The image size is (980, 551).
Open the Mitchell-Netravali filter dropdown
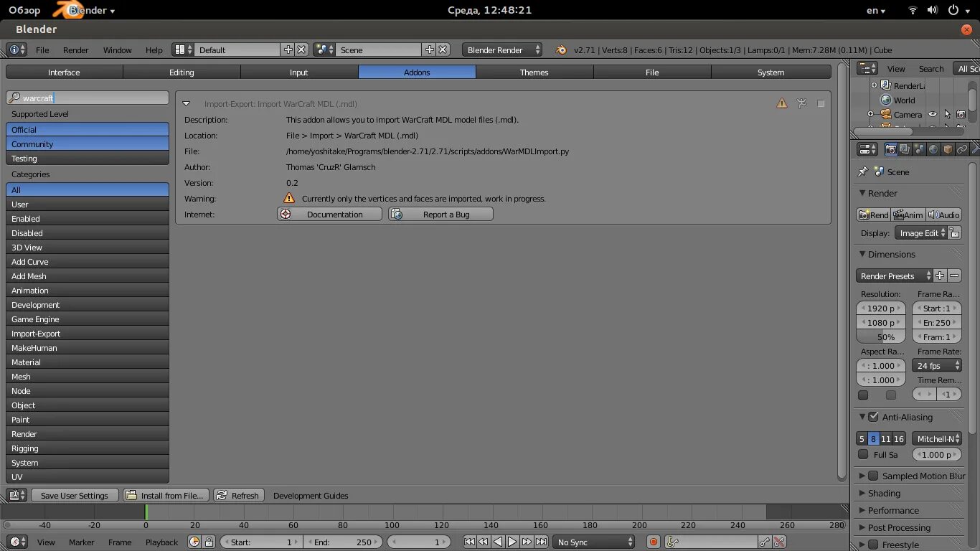[937, 438]
